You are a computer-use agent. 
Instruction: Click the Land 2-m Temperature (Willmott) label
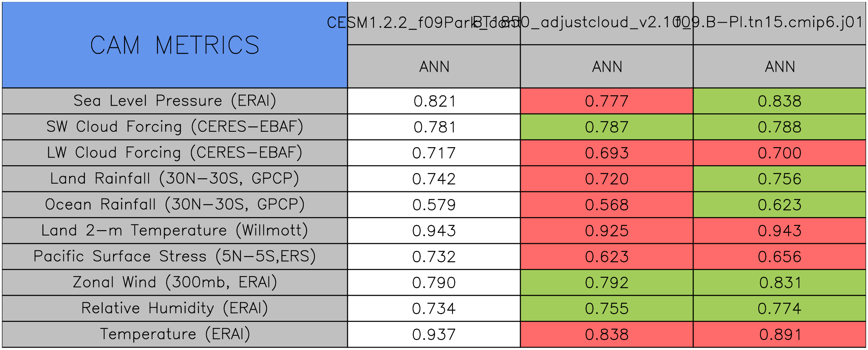click(175, 231)
